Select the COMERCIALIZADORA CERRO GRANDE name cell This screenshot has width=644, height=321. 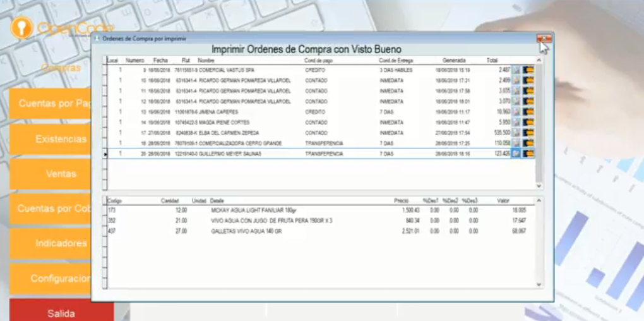[x=241, y=143]
